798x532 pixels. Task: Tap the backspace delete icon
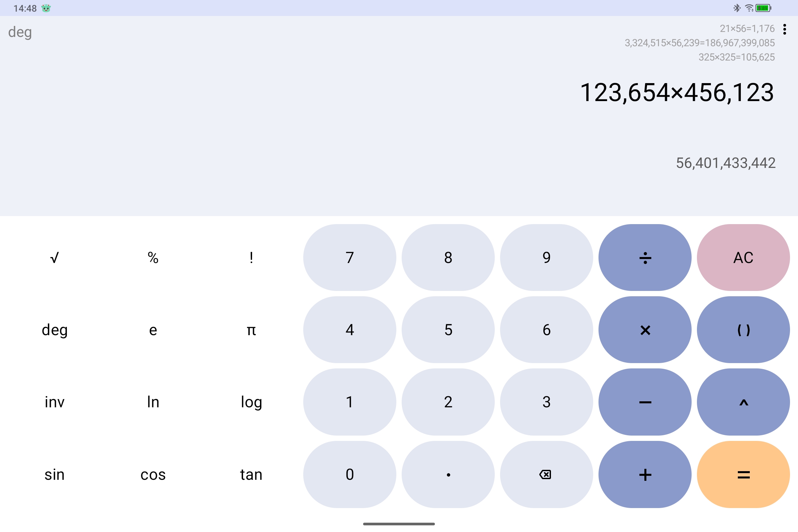[546, 474]
